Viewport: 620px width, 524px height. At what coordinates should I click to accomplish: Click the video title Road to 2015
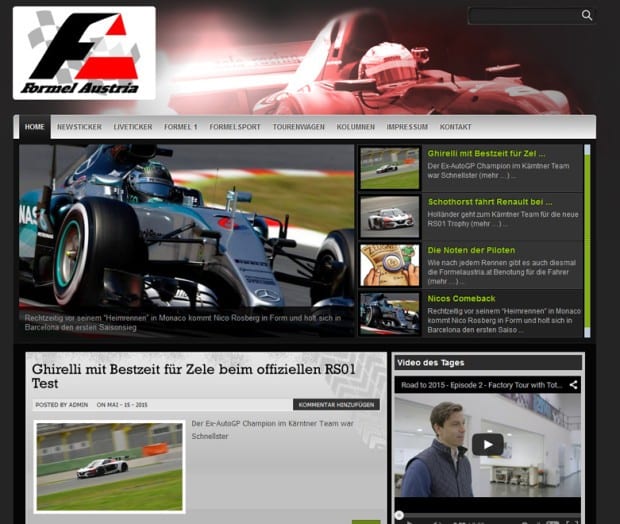(x=481, y=385)
